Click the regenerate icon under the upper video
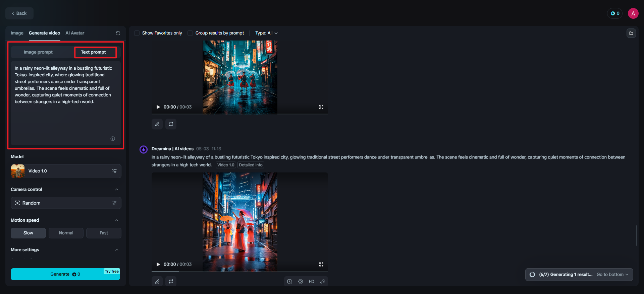This screenshot has height=294, width=644. coord(171,124)
